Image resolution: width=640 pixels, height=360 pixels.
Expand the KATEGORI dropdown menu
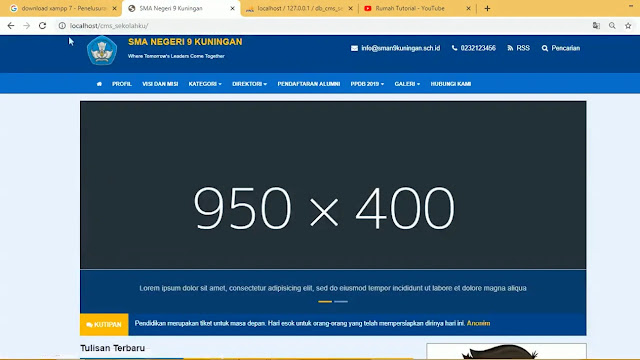205,84
